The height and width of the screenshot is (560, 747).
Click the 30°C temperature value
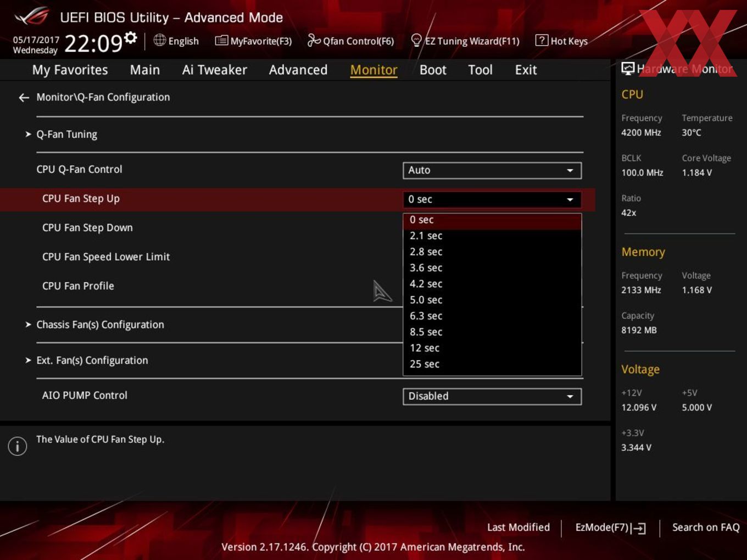[x=692, y=133]
